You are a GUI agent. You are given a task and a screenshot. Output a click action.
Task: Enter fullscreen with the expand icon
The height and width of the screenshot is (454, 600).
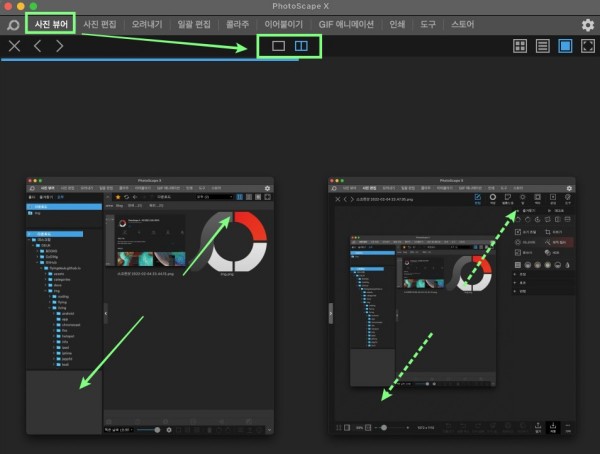click(588, 46)
